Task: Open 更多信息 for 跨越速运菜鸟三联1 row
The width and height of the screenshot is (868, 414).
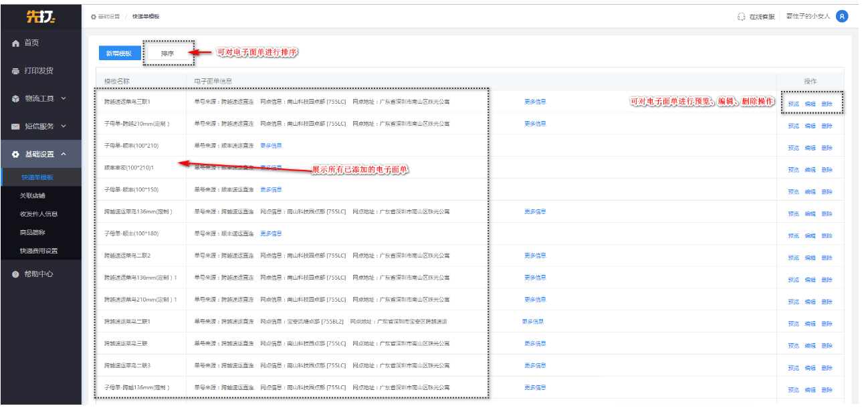Action: (x=535, y=102)
